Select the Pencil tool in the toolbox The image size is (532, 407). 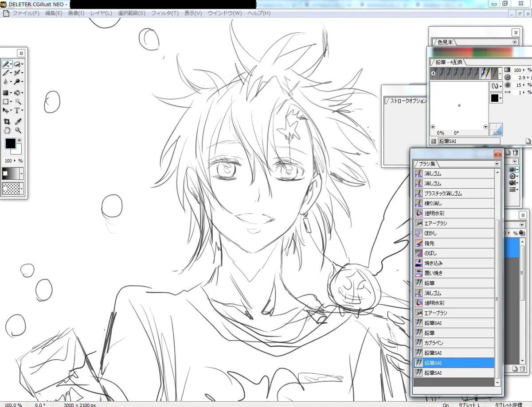[x=6, y=64]
